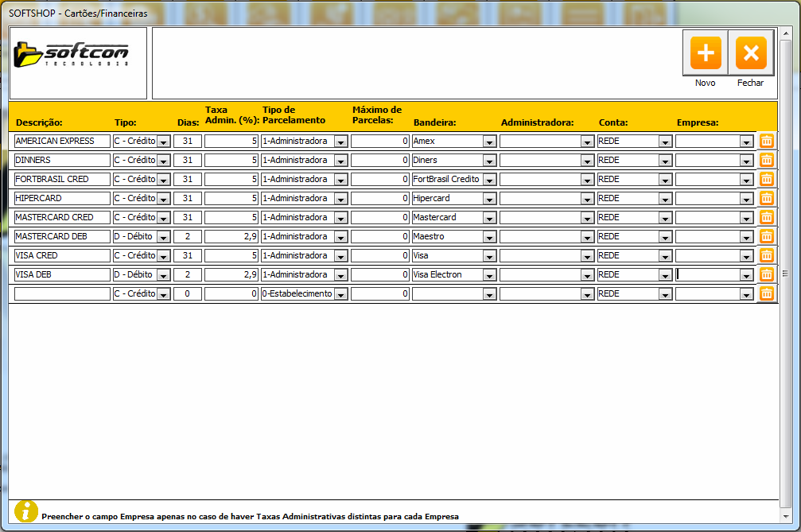Delete VISA CRED row using trash icon
801x532 pixels.
[766, 255]
